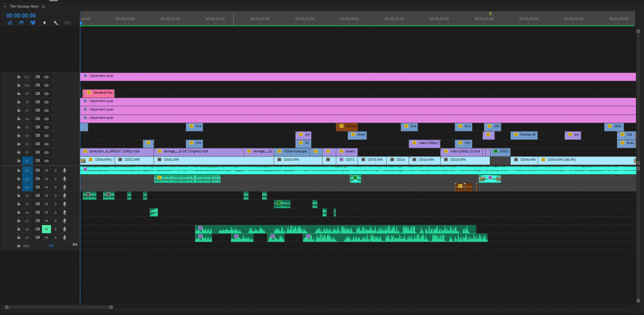Toggle the Snap in Timeline magnet icon
Viewport: 644px width, 315px height.
coord(21,23)
